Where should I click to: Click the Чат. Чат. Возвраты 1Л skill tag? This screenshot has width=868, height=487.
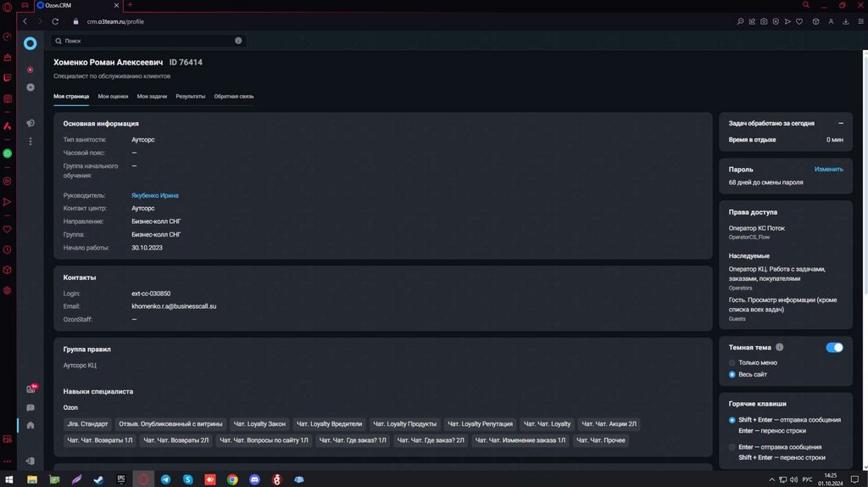click(100, 440)
